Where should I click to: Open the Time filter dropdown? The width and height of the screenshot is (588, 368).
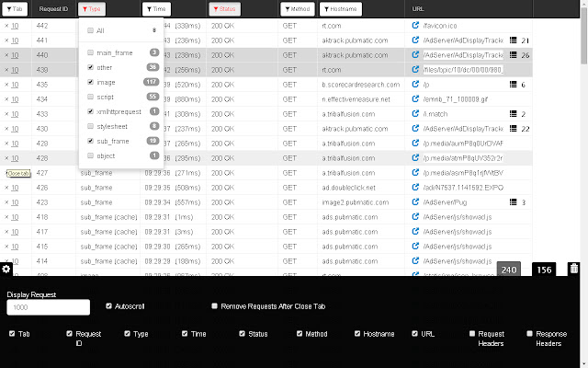(x=156, y=9)
